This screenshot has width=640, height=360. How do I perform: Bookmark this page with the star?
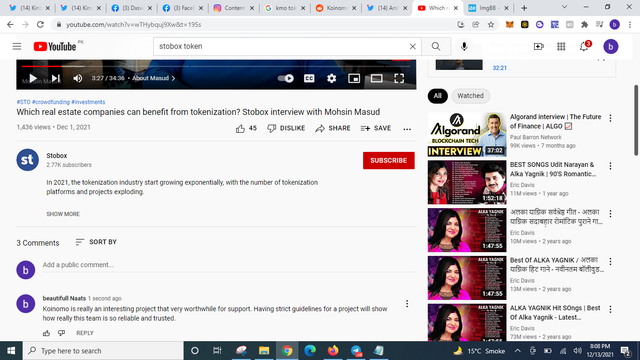pos(491,24)
